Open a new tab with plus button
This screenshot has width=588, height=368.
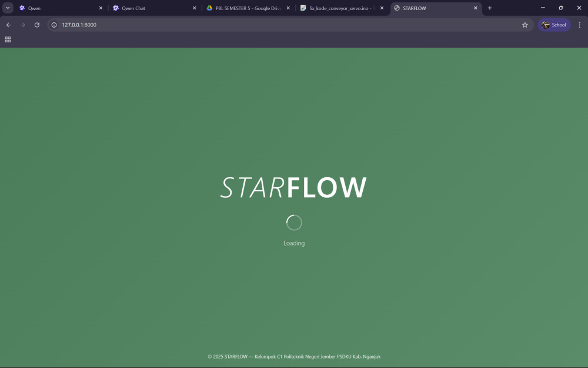coord(490,8)
